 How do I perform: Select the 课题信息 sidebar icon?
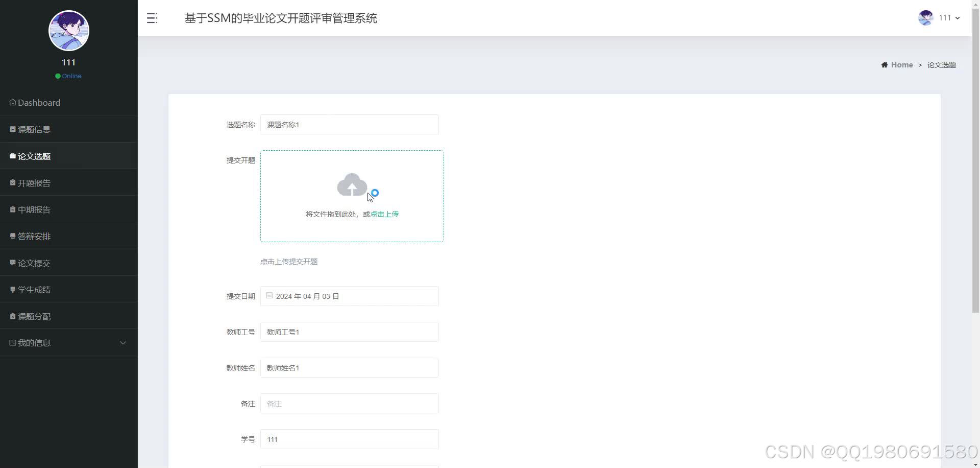click(x=13, y=129)
